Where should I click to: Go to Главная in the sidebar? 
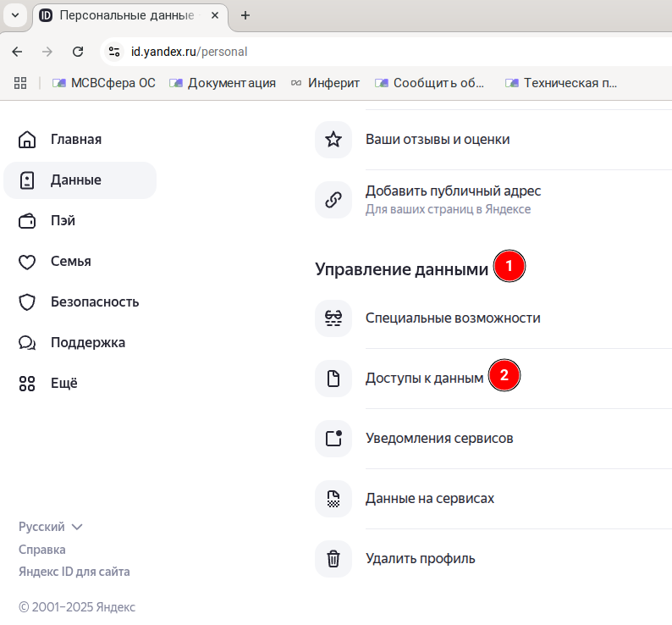click(75, 140)
